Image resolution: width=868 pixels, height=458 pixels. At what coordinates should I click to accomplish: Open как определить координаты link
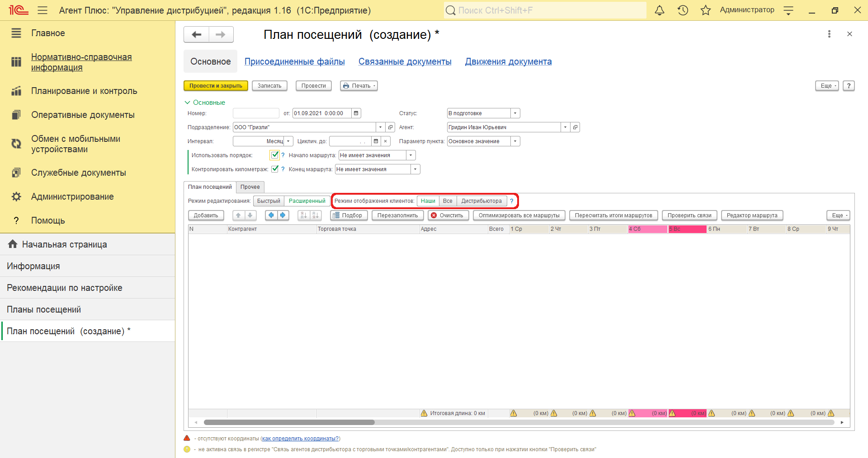[300, 439]
